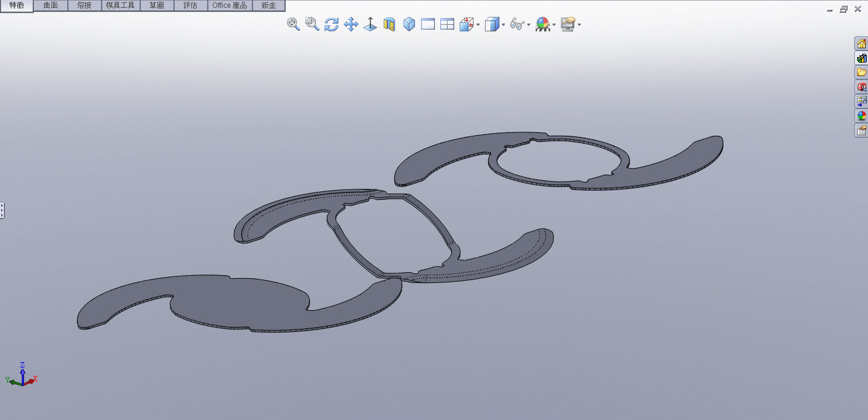The height and width of the screenshot is (420, 868).
Task: Click the blue isometric cube view icon
Action: 409,24
